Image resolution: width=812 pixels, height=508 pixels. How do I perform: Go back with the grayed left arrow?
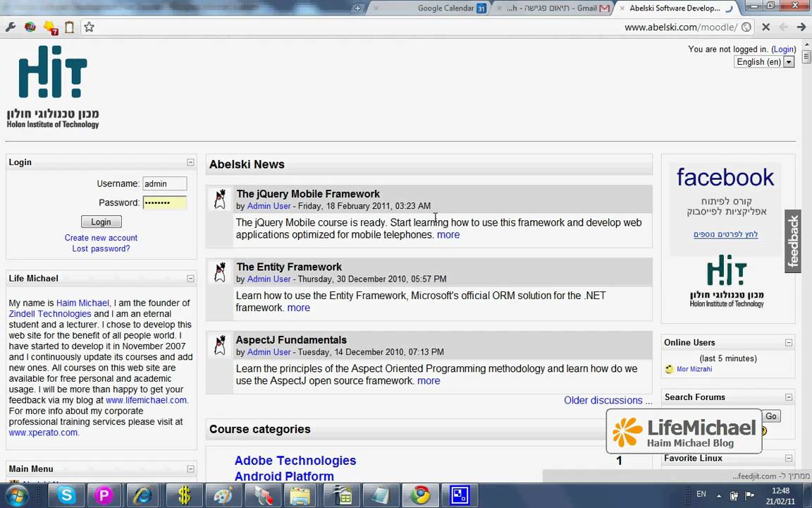pos(784,27)
